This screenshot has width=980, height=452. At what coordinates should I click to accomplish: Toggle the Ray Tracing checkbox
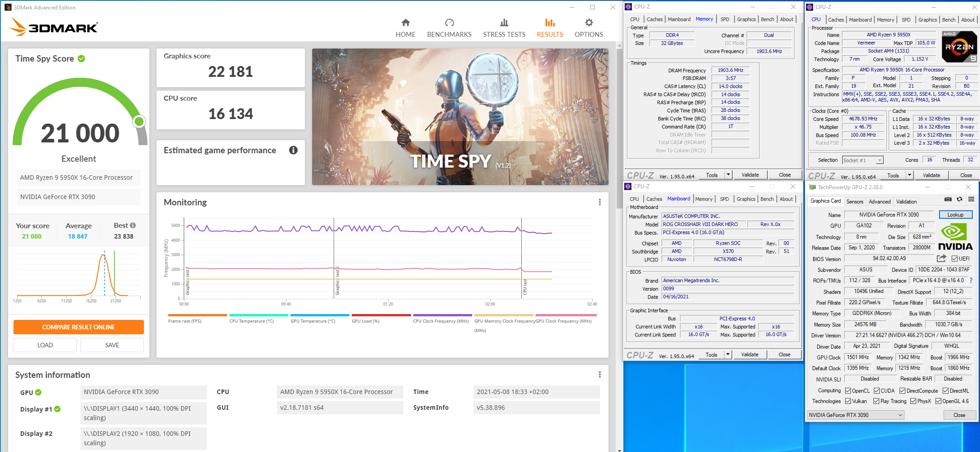click(x=876, y=401)
